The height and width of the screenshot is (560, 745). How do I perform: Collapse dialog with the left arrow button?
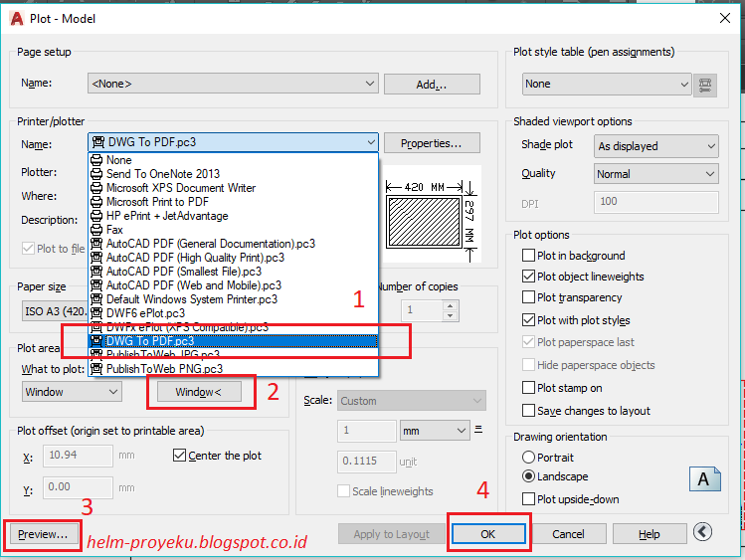coord(702,532)
